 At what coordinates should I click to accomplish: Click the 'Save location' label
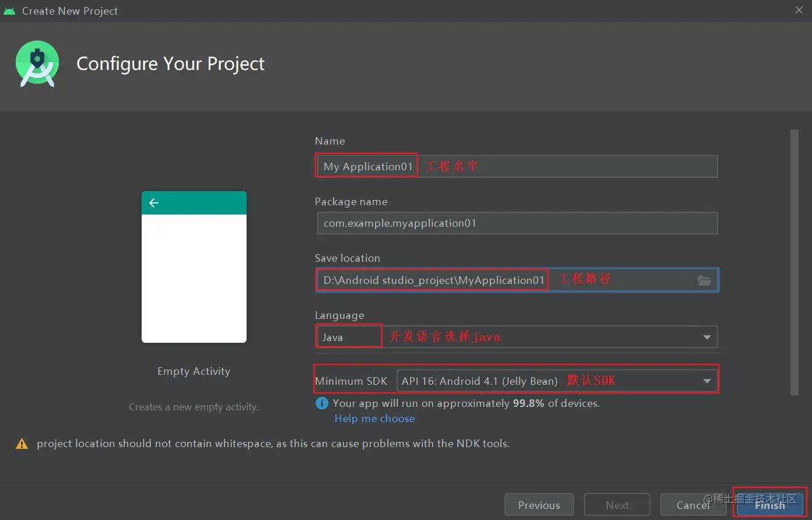point(347,258)
